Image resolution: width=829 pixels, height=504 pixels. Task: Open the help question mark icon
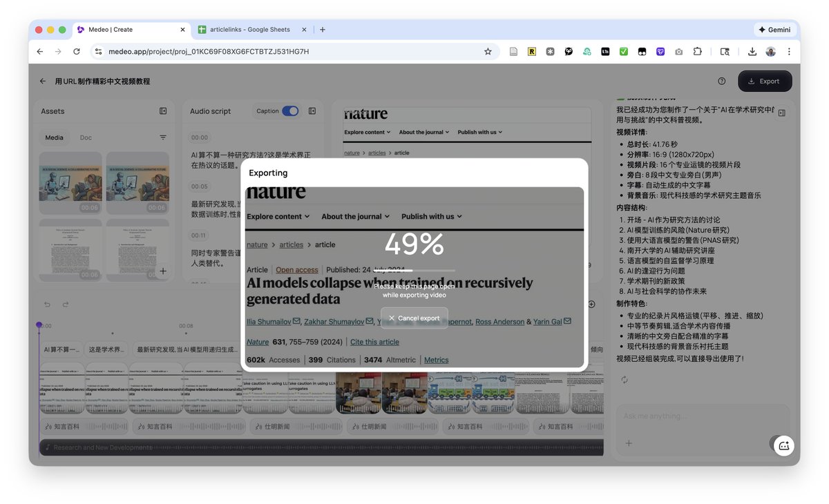click(x=722, y=81)
